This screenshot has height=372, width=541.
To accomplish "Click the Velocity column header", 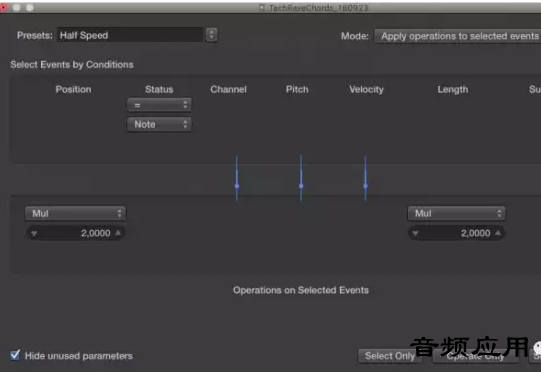I will 366,89.
